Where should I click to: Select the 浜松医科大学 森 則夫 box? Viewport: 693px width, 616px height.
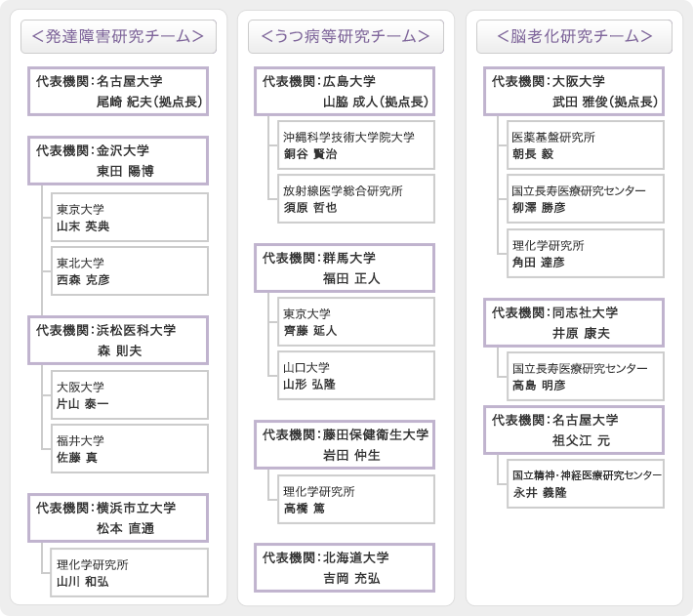(x=118, y=341)
